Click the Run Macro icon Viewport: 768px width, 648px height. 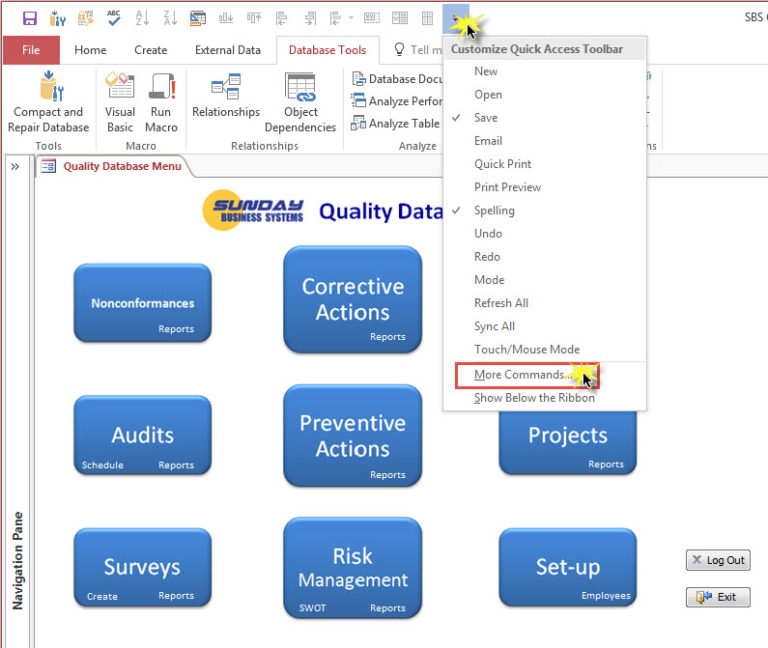tap(161, 104)
